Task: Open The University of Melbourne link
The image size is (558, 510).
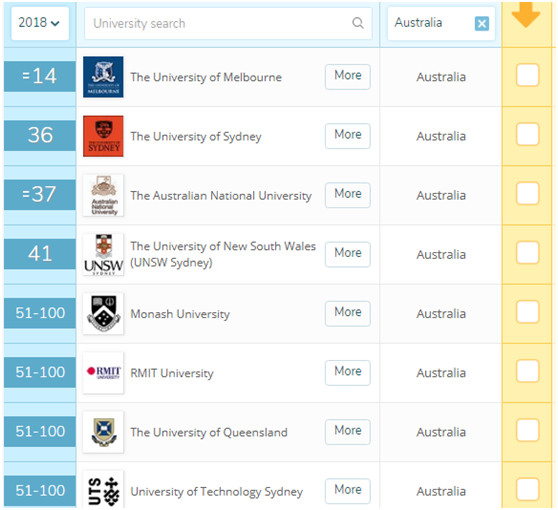Action: pos(206,77)
